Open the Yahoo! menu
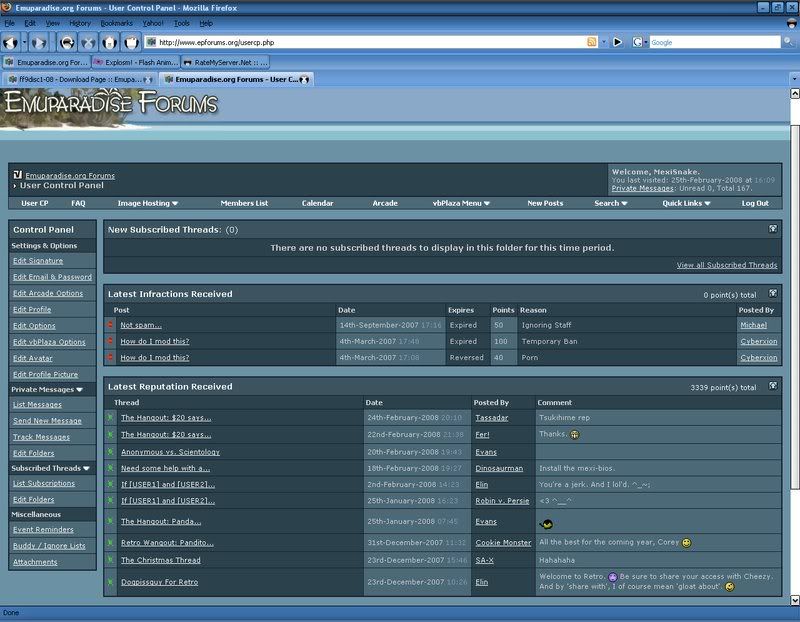This screenshot has height=622, width=800. tap(153, 23)
